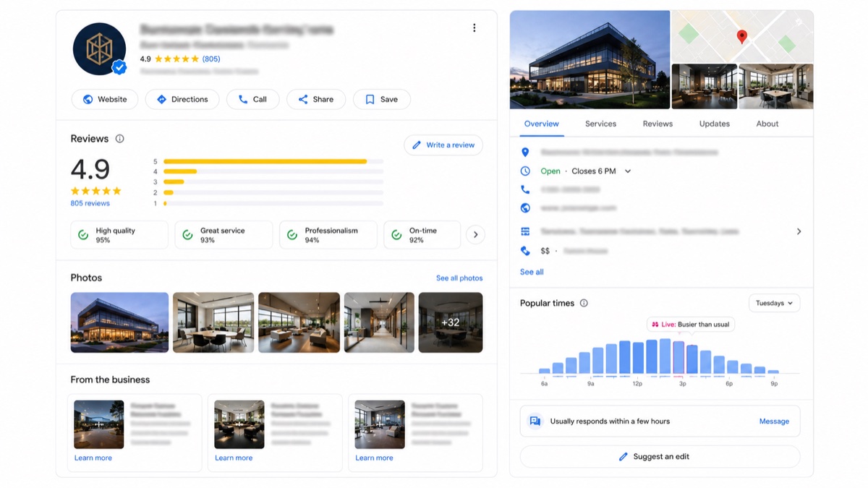Click the chat message bubble icon
868x488 pixels.
coord(535,421)
